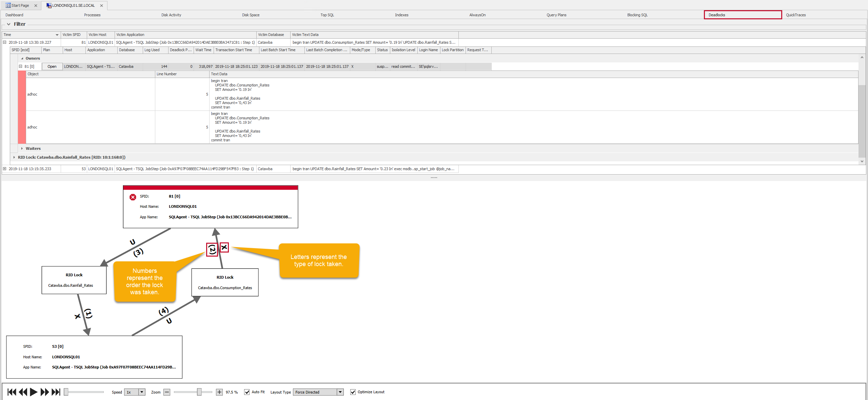The width and height of the screenshot is (868, 400).
Task: Step back one frame in the playback
Action: tap(22, 392)
